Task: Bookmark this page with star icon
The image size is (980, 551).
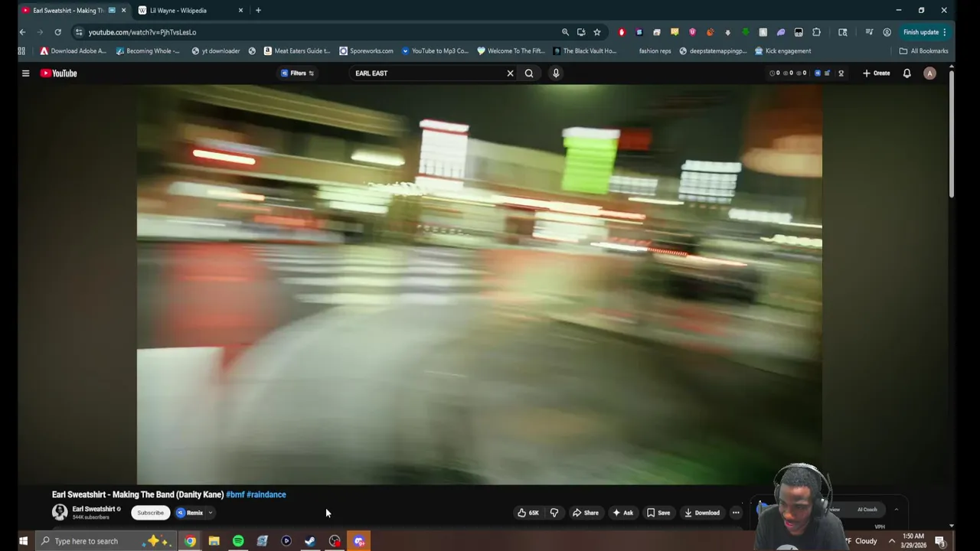Action: (597, 32)
